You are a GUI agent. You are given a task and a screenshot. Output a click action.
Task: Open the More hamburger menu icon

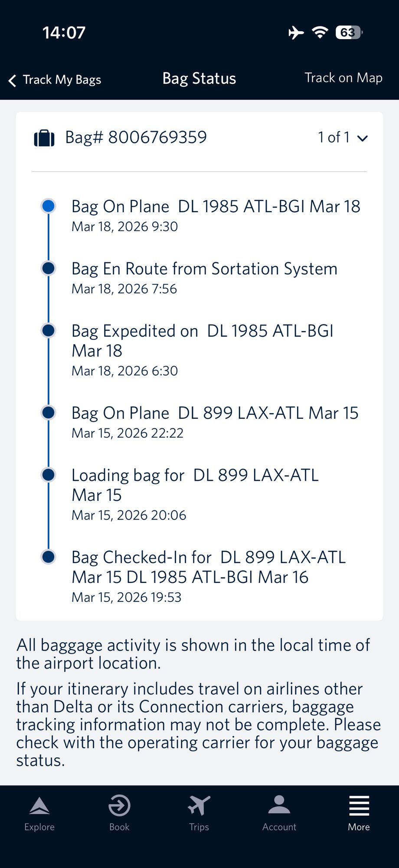click(359, 806)
